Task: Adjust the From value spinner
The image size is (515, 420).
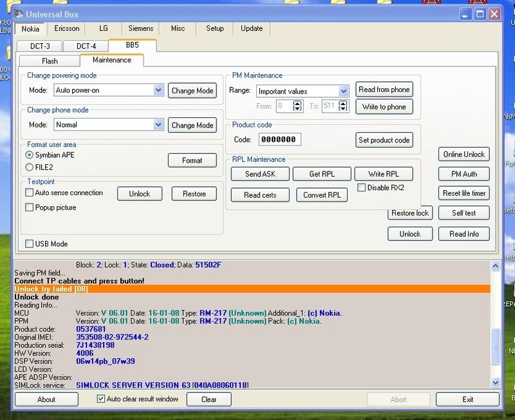Action: pos(297,106)
